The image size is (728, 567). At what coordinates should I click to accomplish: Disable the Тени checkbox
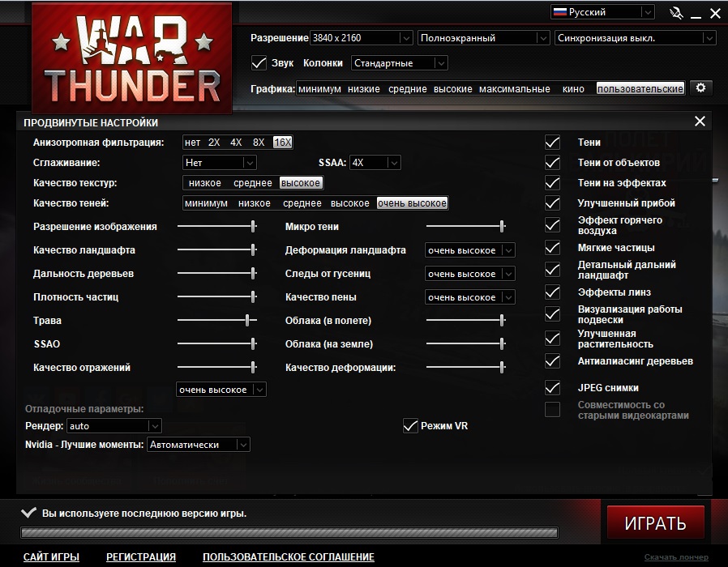[x=552, y=143]
